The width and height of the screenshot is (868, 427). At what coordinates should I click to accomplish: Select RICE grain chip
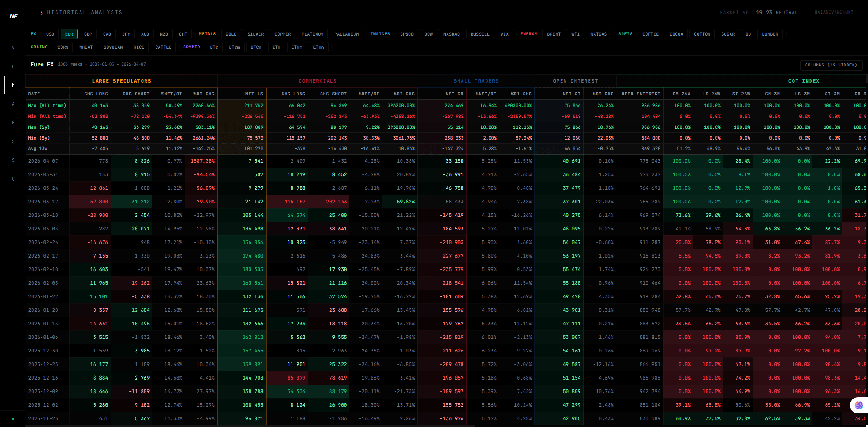(x=139, y=47)
